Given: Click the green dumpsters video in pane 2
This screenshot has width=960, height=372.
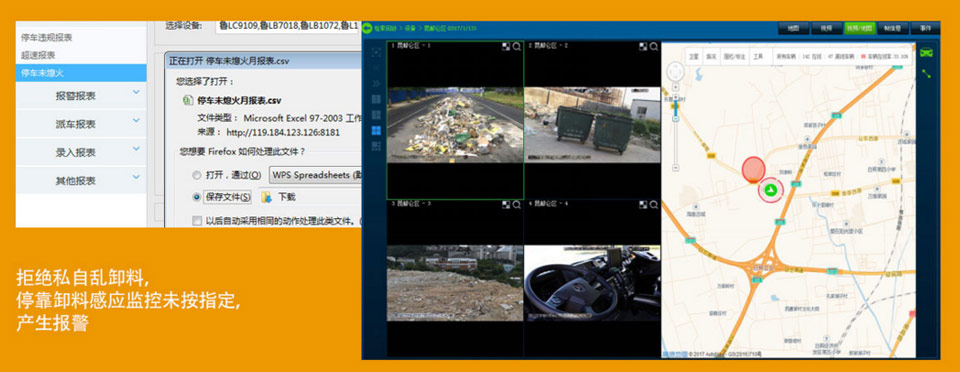Looking at the screenshot, I should tap(593, 125).
